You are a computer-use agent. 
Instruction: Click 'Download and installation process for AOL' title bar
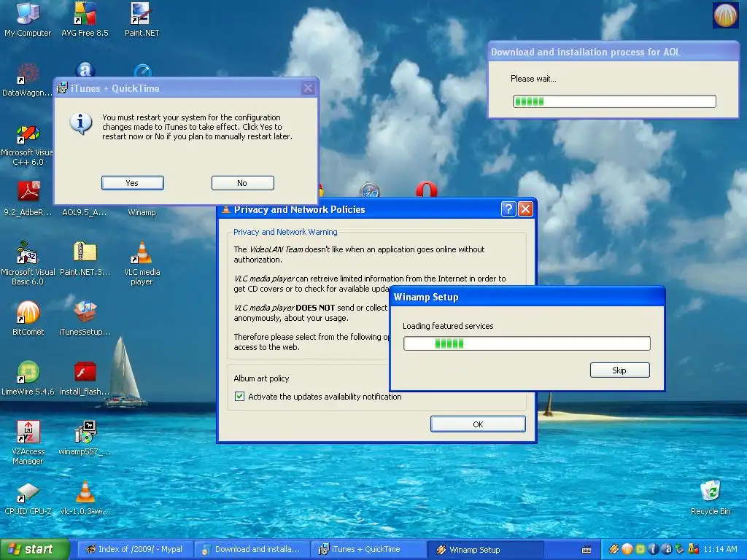[x=614, y=52]
